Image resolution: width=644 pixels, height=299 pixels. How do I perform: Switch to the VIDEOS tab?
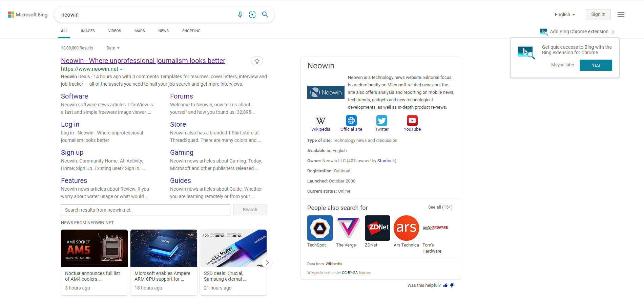pyautogui.click(x=115, y=31)
